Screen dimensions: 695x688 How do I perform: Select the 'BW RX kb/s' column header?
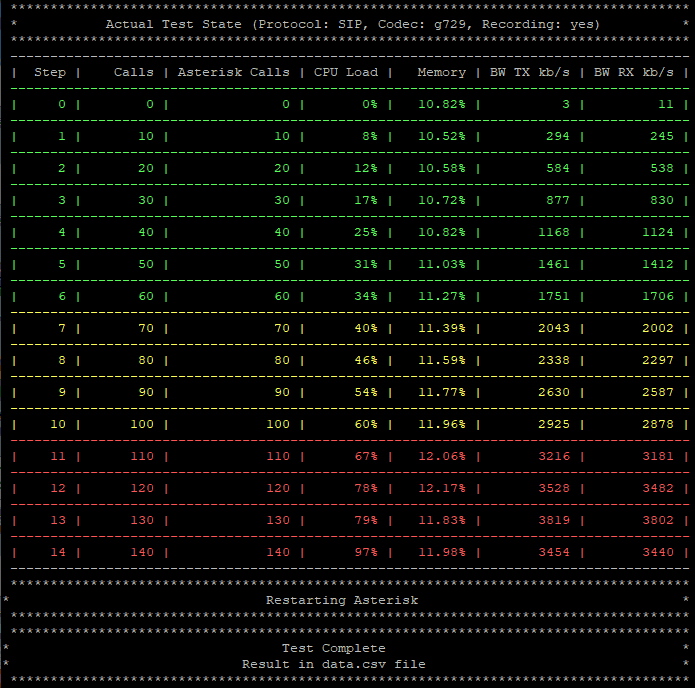coord(633,72)
